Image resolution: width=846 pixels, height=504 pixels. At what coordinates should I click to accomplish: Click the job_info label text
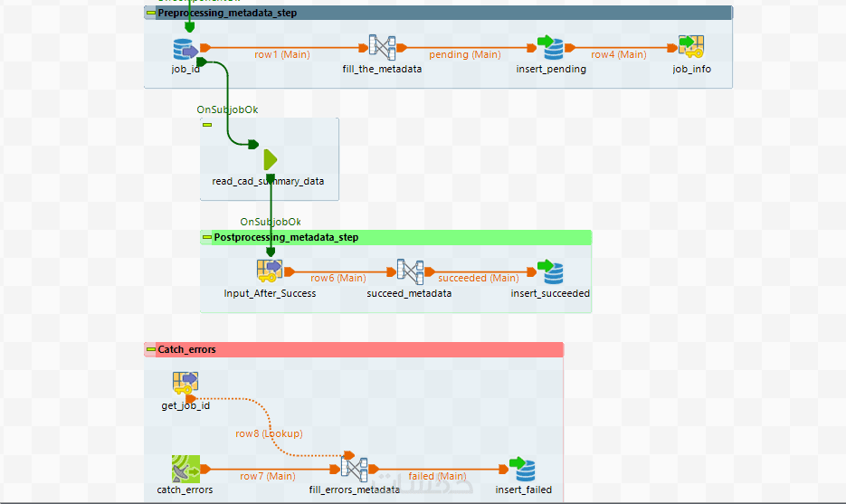[691, 69]
